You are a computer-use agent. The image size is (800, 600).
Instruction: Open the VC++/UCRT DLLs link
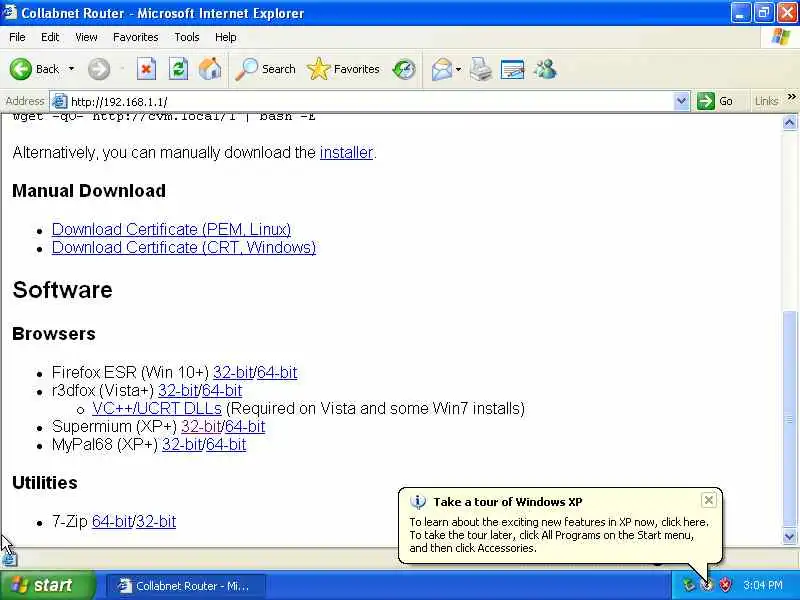tap(157, 409)
